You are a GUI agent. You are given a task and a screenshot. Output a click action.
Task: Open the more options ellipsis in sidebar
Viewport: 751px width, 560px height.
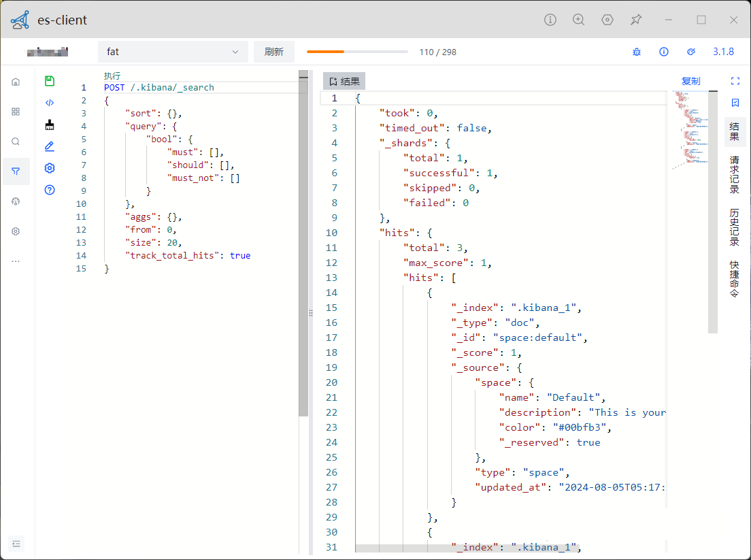coord(16,261)
